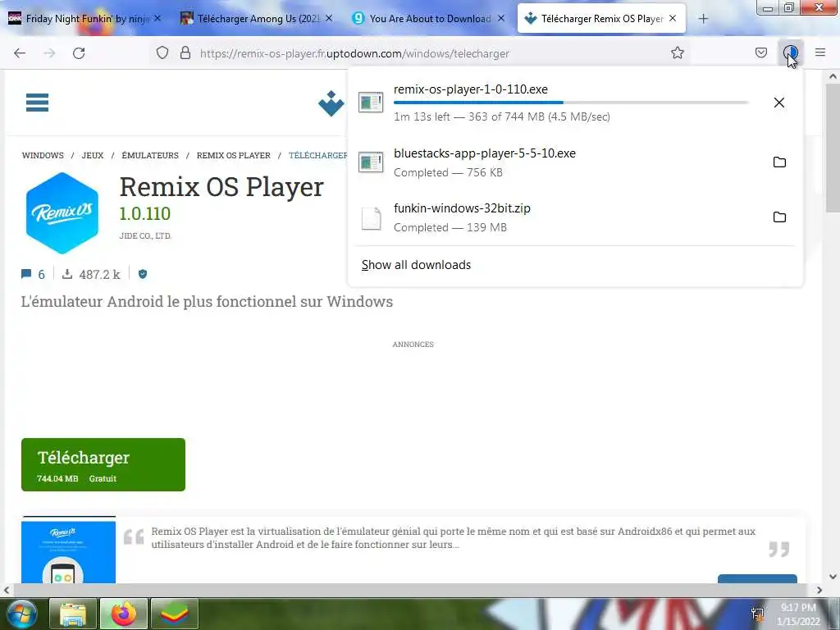This screenshot has width=840, height=630.
Task: Open the Save to Pocket icon
Action: pos(761,52)
